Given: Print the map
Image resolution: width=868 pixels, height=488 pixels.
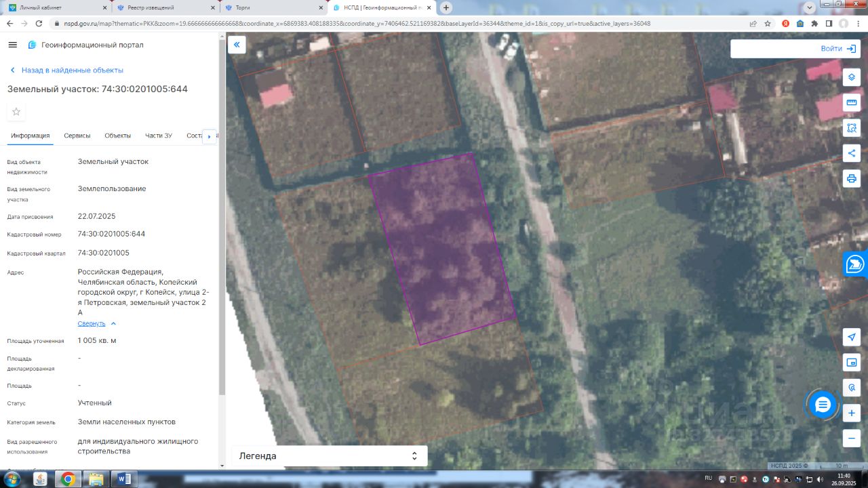Looking at the screenshot, I should tap(852, 178).
